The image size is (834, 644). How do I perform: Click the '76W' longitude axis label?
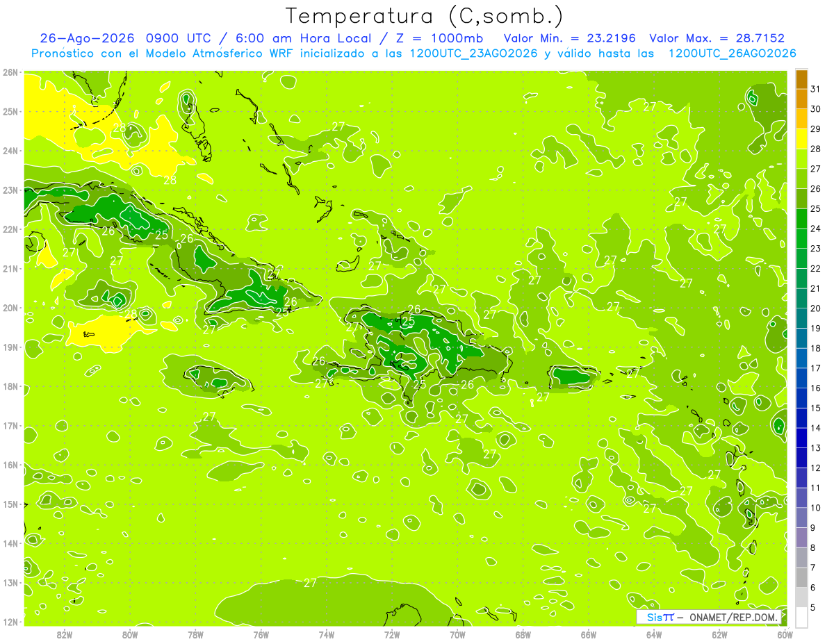[261, 634]
